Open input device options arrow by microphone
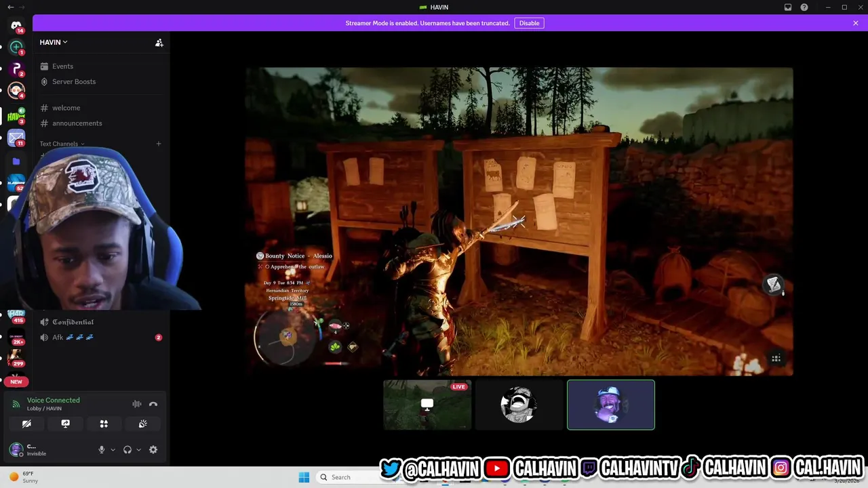This screenshot has width=868, height=488. tap(113, 449)
